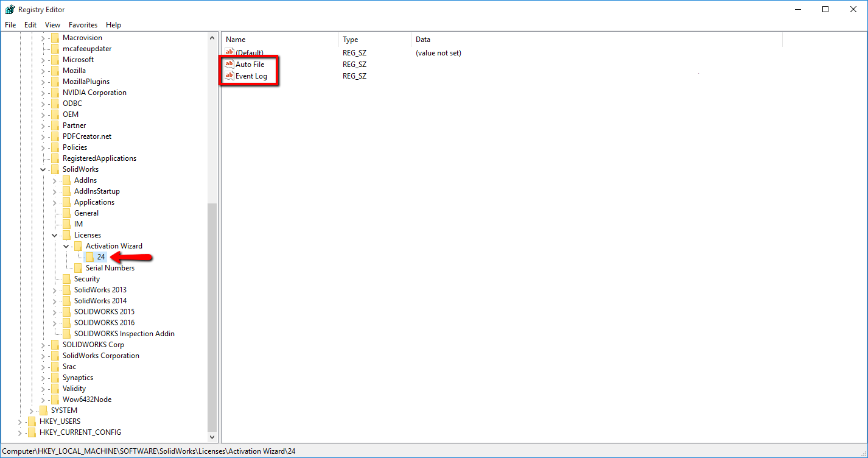
Task: Click the "(value not set)" data cell
Action: pos(438,53)
